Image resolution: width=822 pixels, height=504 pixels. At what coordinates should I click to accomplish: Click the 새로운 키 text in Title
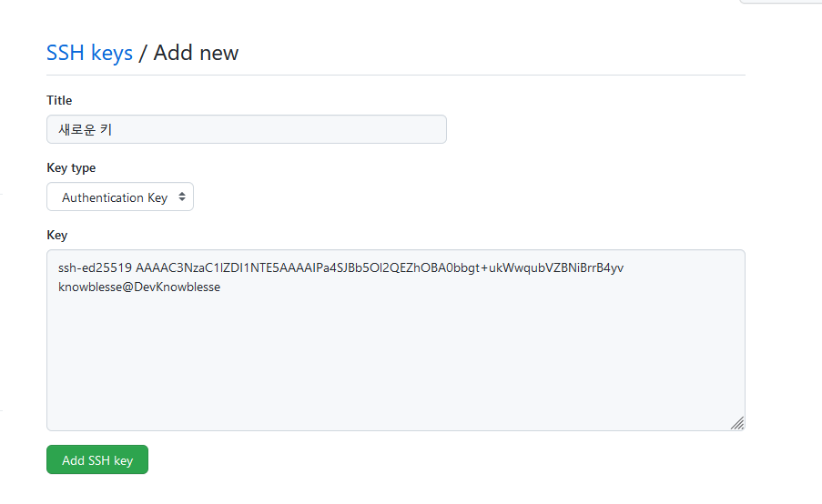pos(86,129)
